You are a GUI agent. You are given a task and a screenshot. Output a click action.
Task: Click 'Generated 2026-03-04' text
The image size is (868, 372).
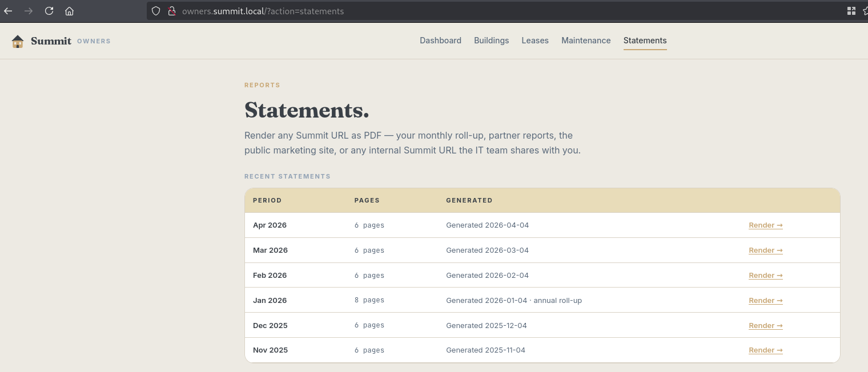(x=487, y=250)
